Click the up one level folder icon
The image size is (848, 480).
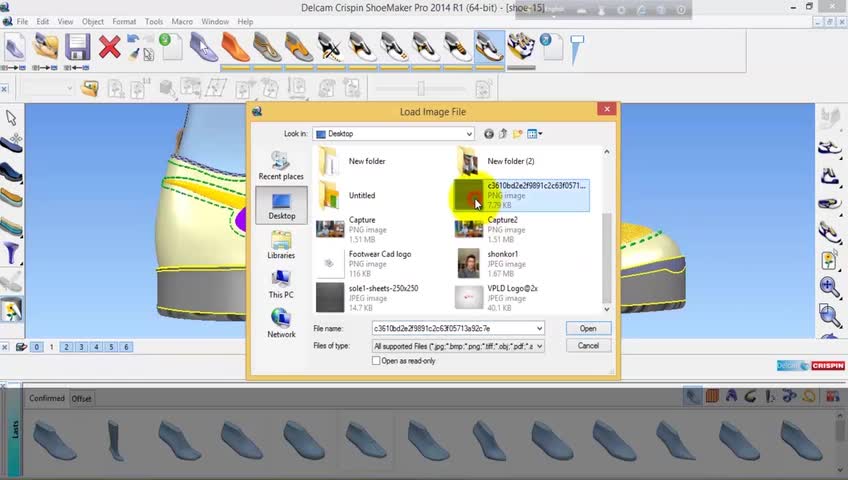503,134
